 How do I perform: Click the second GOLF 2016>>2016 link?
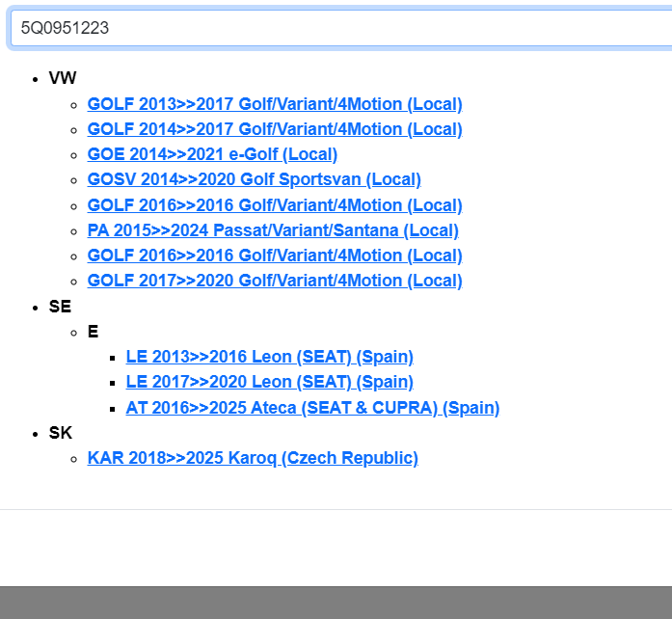pos(275,256)
